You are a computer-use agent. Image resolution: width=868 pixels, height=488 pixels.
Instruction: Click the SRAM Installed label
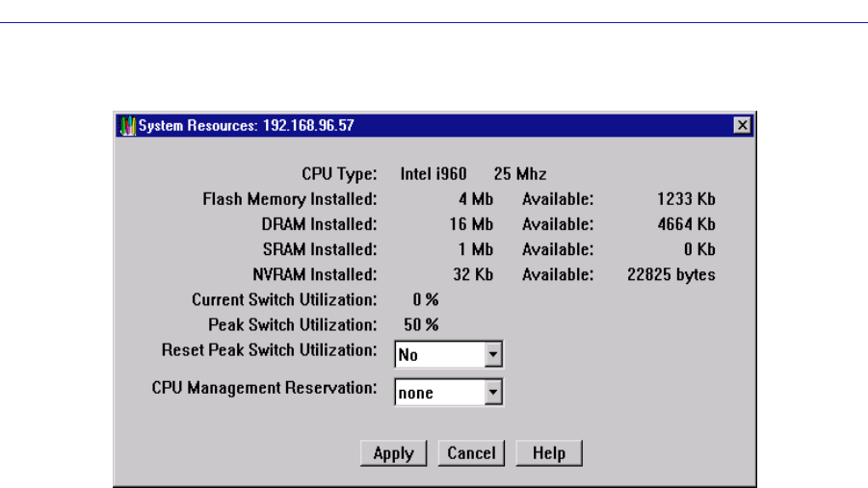[319, 249]
